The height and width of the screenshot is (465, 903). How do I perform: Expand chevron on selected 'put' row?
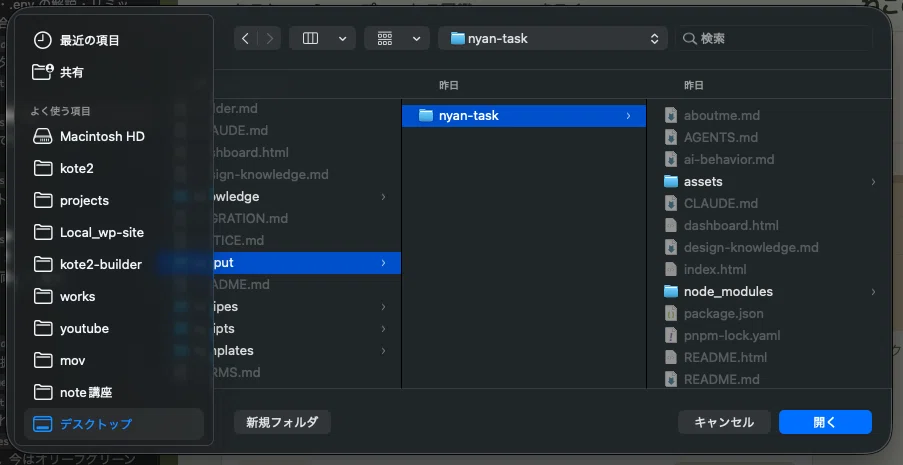384,263
